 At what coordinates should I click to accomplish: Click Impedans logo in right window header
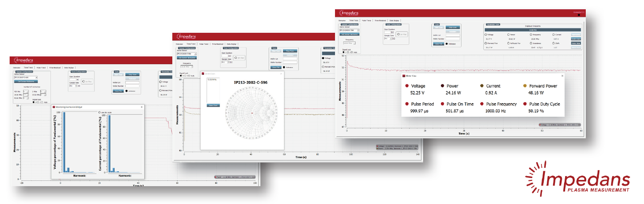pos(349,13)
